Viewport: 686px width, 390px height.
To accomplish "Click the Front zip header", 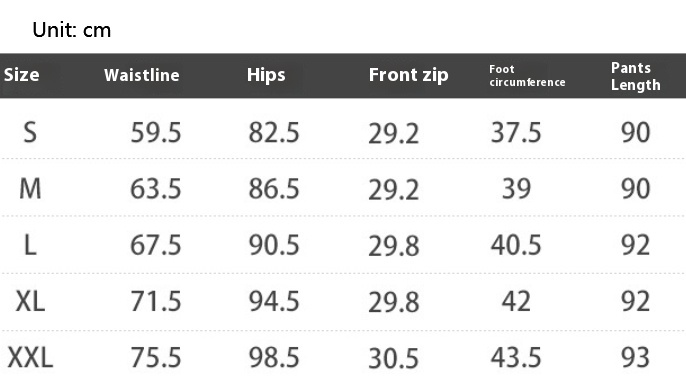I will pyautogui.click(x=409, y=75).
